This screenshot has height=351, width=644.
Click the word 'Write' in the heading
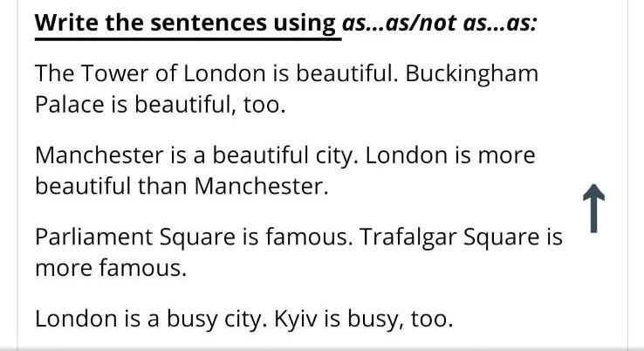[66, 23]
